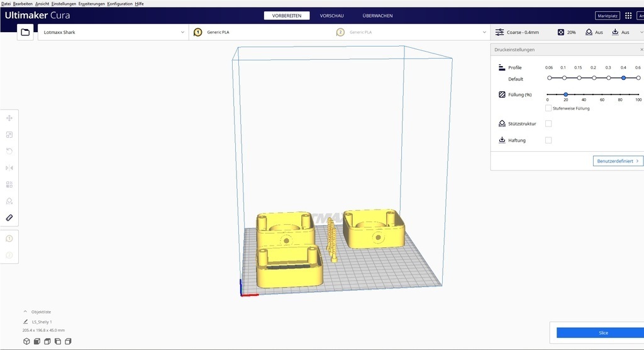Click the Füllung slider handle at 20
The width and height of the screenshot is (644, 350).
(565, 94)
